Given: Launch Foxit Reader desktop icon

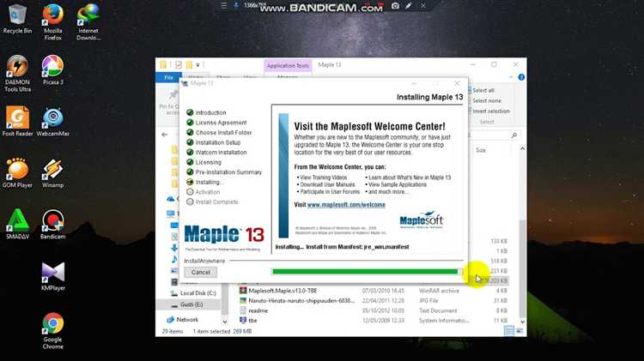Looking at the screenshot, I should 17,122.
